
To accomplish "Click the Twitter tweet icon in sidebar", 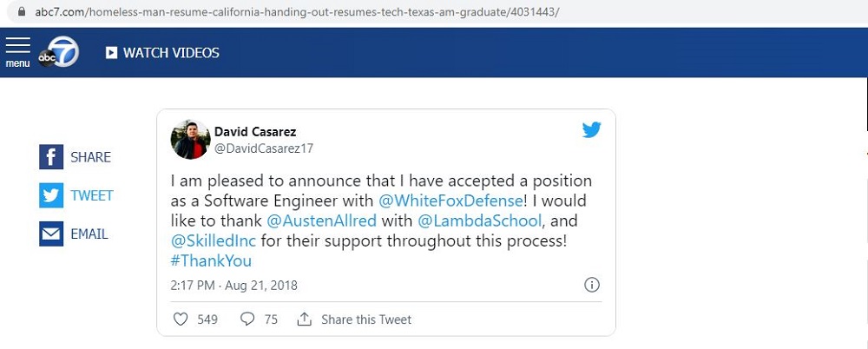I will click(x=52, y=195).
